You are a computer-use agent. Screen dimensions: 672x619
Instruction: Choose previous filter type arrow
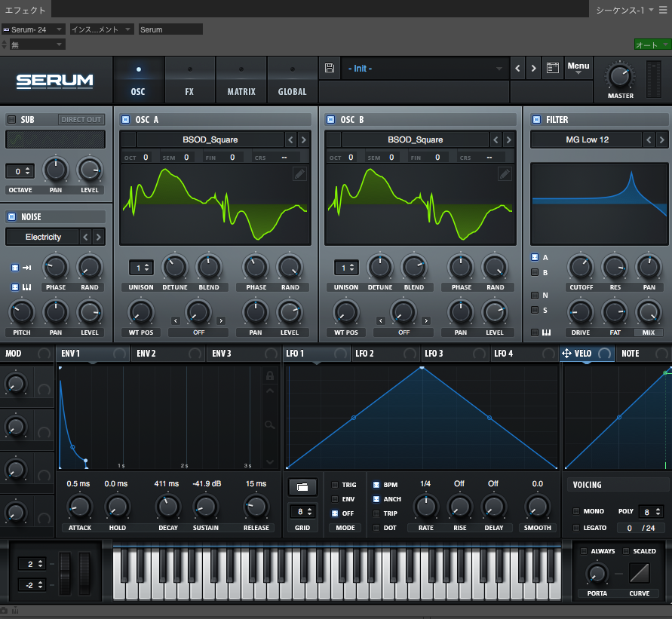click(649, 139)
